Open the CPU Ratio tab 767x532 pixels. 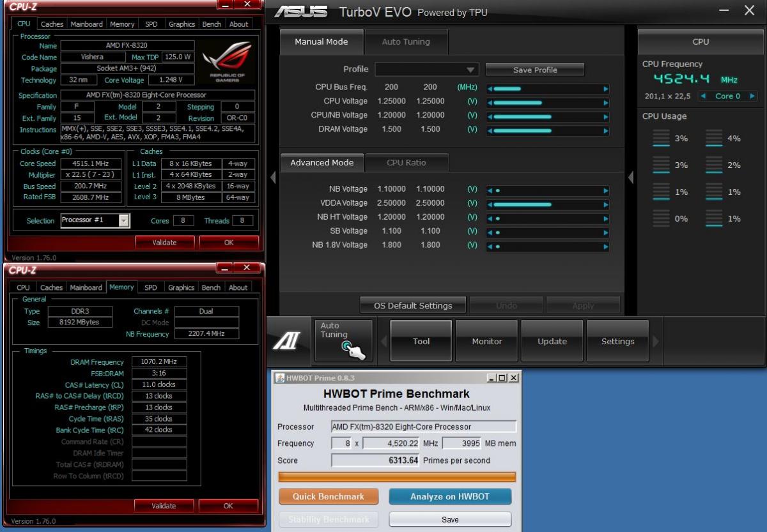407,163
